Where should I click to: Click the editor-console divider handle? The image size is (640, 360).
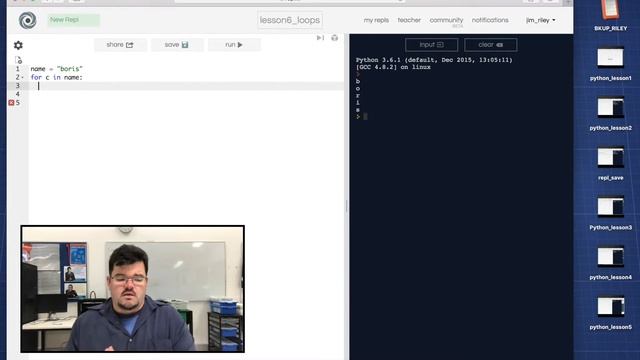click(347, 206)
